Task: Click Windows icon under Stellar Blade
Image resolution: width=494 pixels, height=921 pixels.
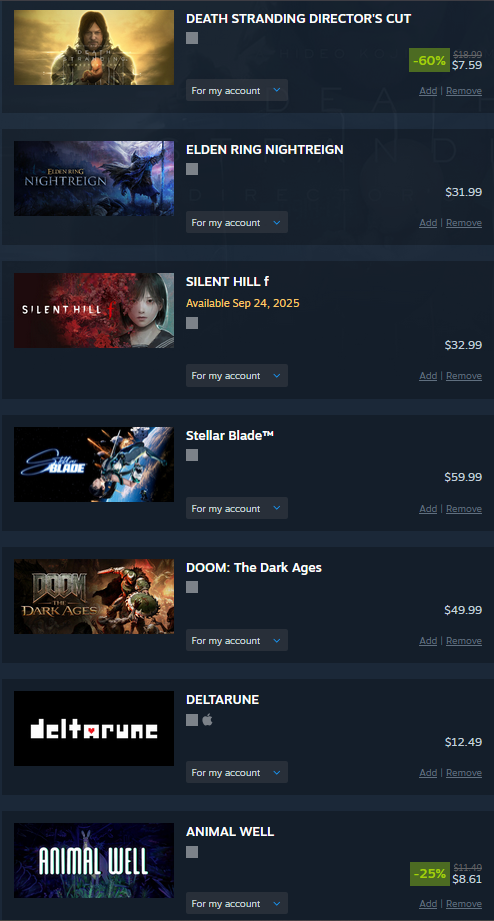Action: pos(192,455)
